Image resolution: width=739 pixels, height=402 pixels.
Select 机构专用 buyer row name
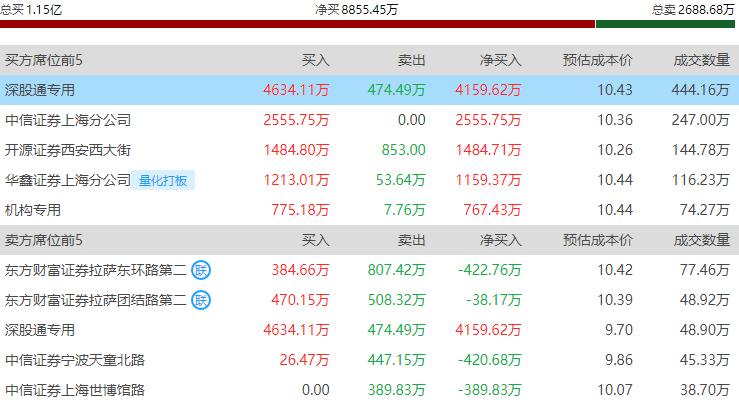(x=33, y=210)
